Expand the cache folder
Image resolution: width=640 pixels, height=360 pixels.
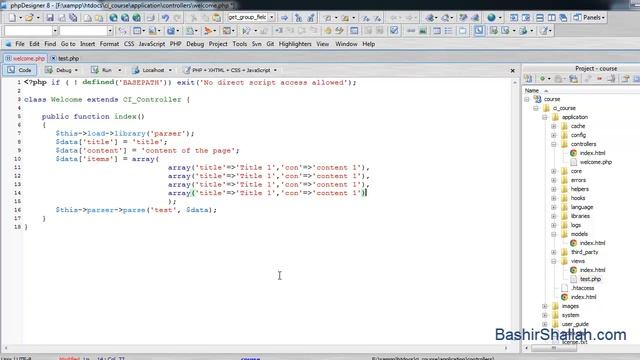(553, 126)
